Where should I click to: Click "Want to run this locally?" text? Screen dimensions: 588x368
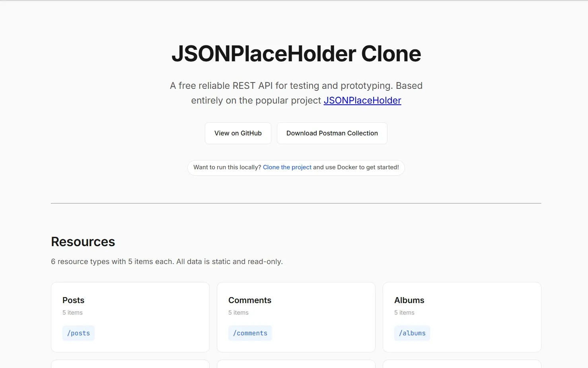227,167
